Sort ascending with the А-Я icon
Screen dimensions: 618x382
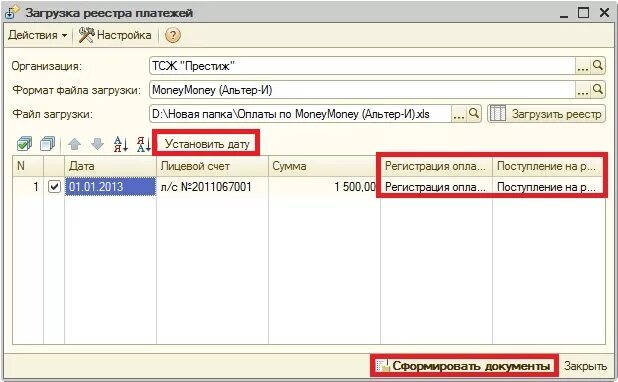pyautogui.click(x=121, y=144)
